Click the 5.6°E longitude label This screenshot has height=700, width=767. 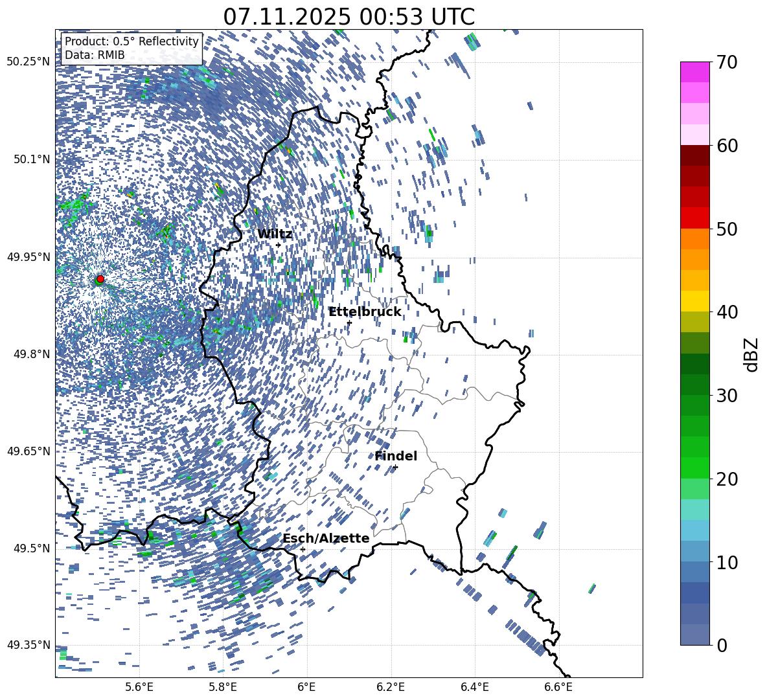pyautogui.click(x=139, y=687)
